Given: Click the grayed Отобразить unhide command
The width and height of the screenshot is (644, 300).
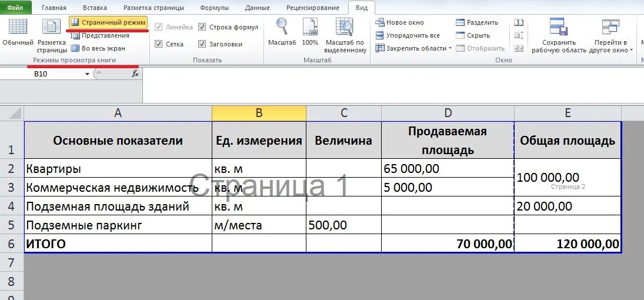Looking at the screenshot, I should (x=480, y=48).
